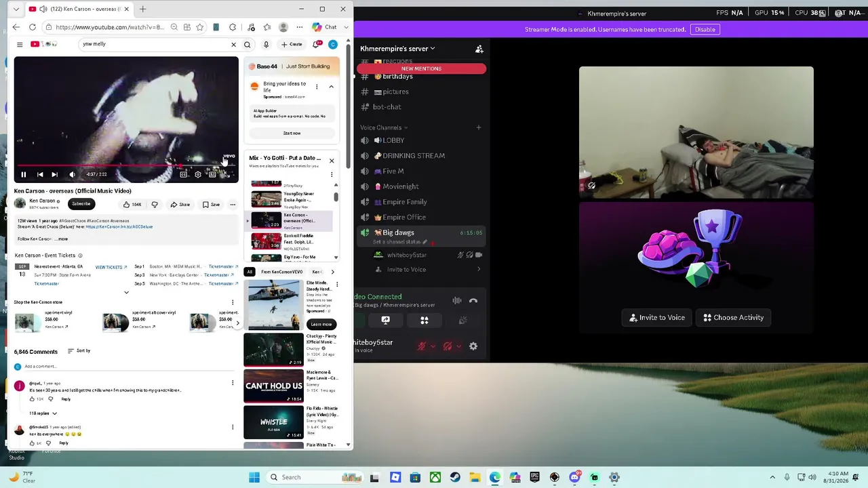This screenshot has height=488, width=868.
Task: Open Discord user settings gear
Action: (473, 346)
